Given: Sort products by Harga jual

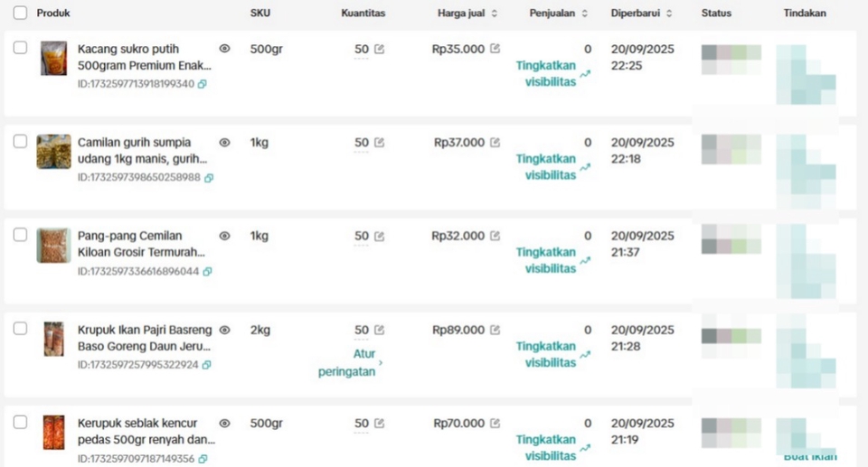Looking at the screenshot, I should [495, 14].
